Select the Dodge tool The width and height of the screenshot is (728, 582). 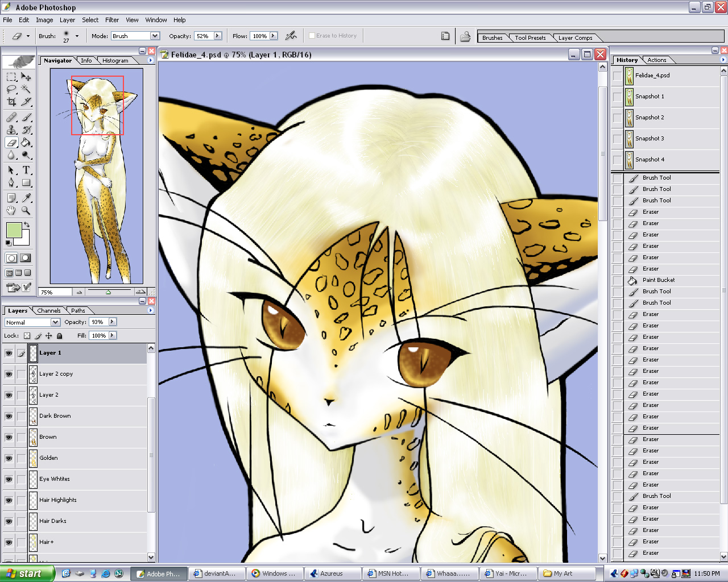26,155
